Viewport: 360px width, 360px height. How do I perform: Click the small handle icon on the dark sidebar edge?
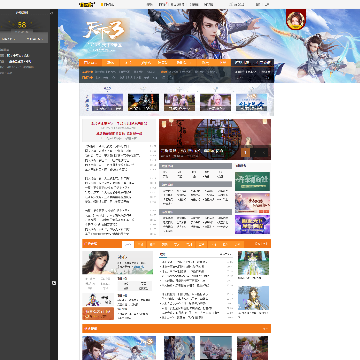54,283
